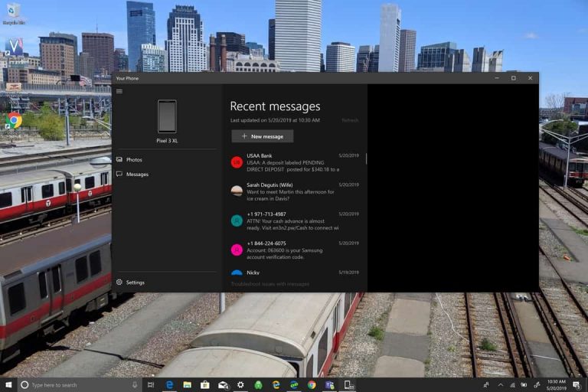Open the Nicky conversation
This screenshot has width=588, height=392.
[295, 273]
